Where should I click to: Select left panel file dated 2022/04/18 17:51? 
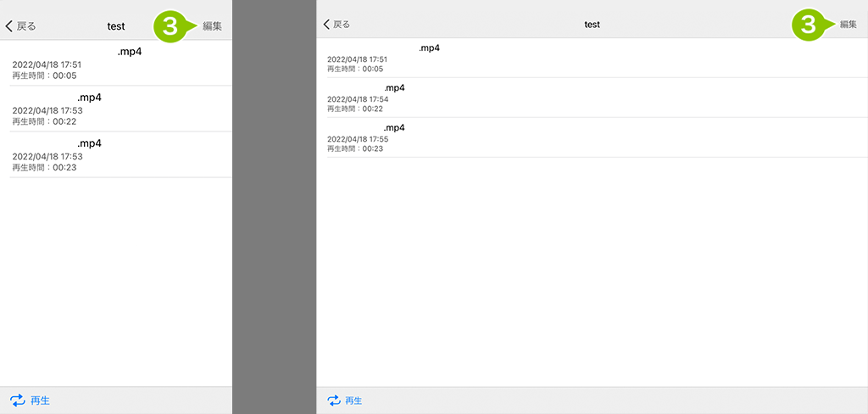(115, 63)
